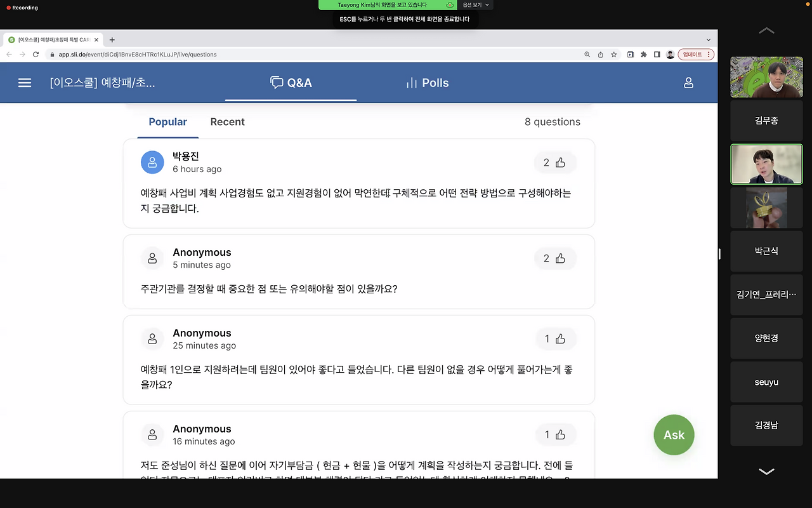The image size is (812, 508).
Task: Bookmark the page with the star icon
Action: coord(613,55)
